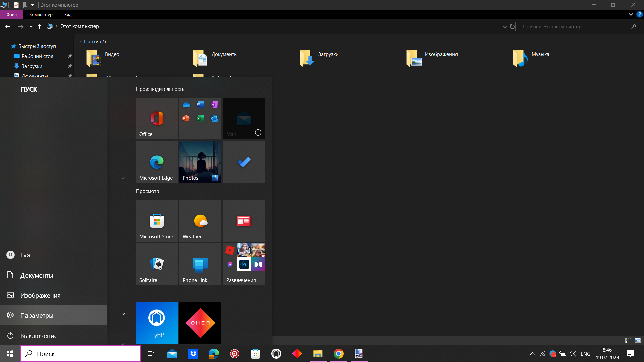644x362 pixels.
Task: Focus the taskbar Поиск search box
Action: click(x=80, y=354)
